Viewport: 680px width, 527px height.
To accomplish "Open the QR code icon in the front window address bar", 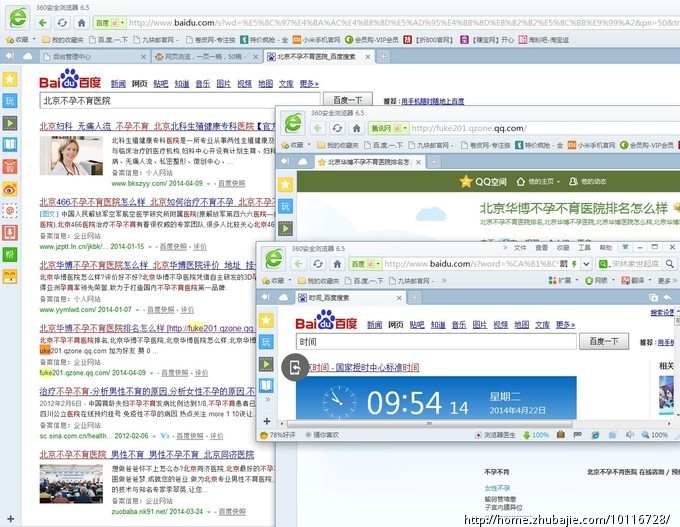I will [x=564, y=263].
